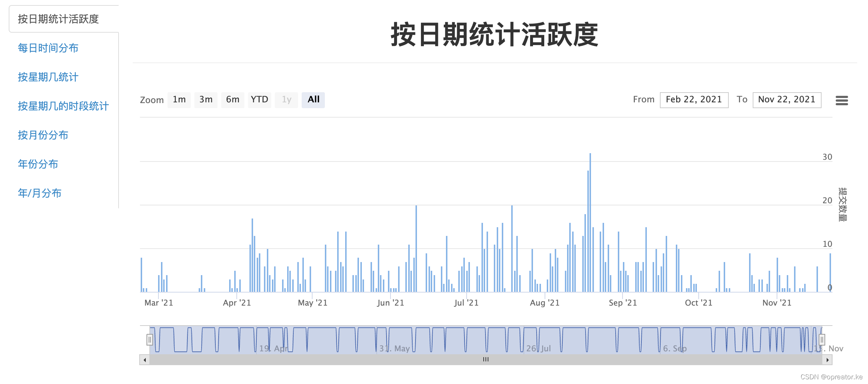Click the Jul '21 x-axis label
This screenshot has height=384, width=868.
tap(466, 303)
